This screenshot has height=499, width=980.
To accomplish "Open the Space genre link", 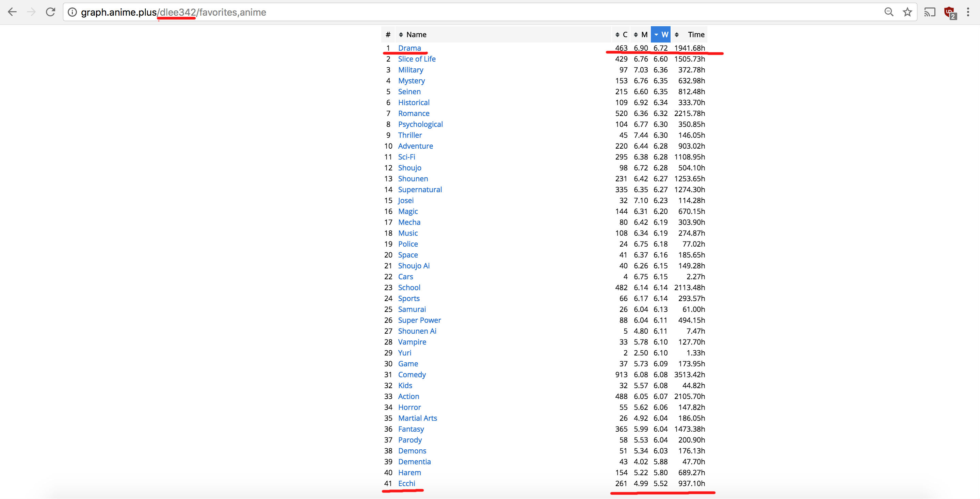I will click(x=408, y=255).
